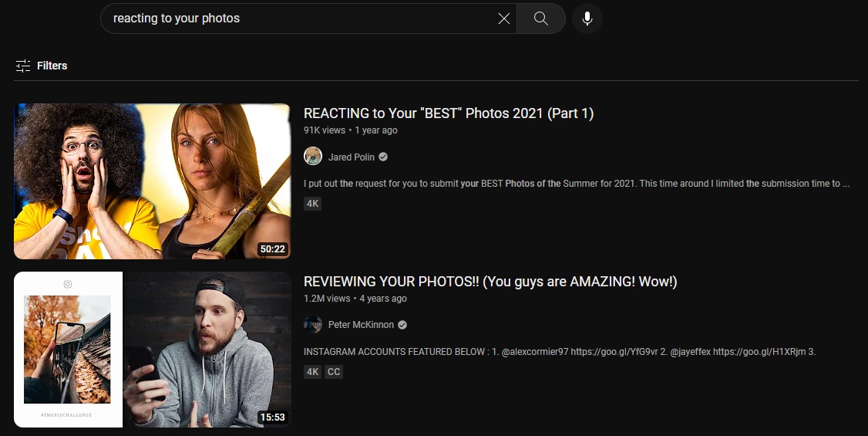
Task: Go to the Jared Polin channel name
Action: tap(352, 157)
